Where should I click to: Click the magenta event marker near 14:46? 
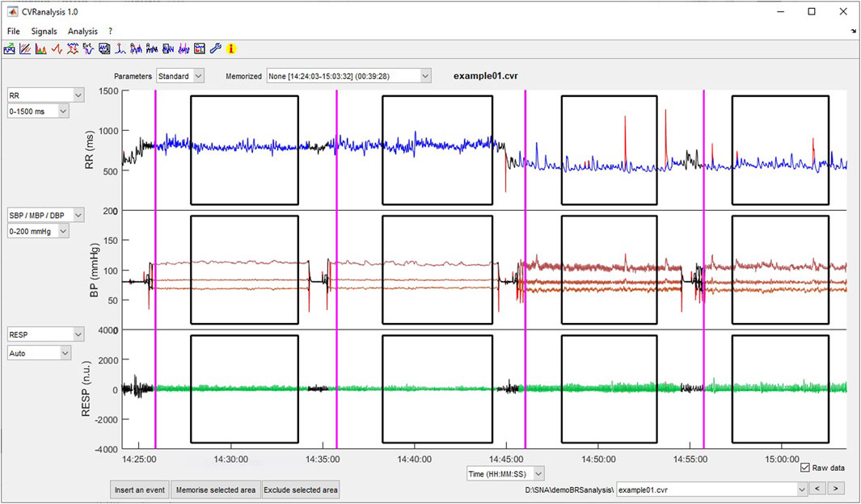tap(525, 270)
